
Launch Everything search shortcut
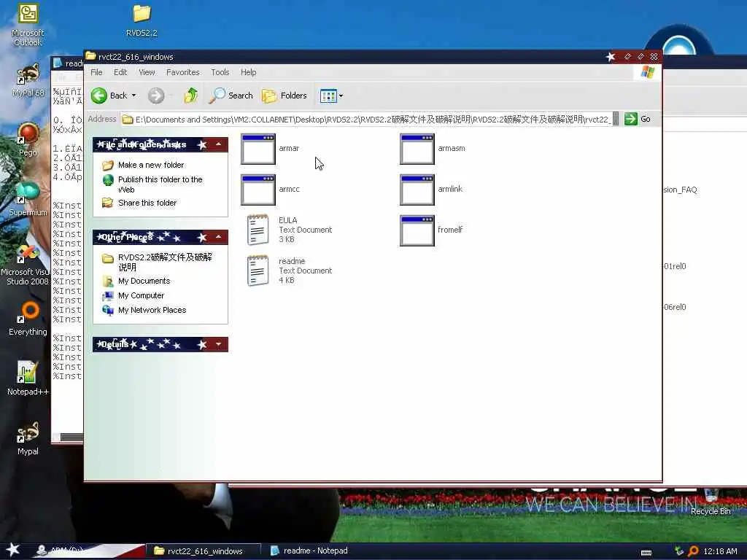tap(28, 319)
